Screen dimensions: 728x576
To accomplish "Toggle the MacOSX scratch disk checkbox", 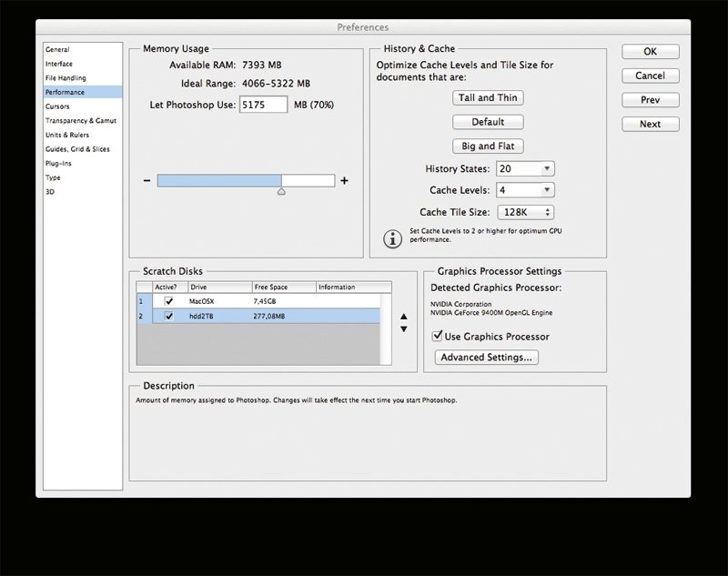I will pyautogui.click(x=168, y=301).
